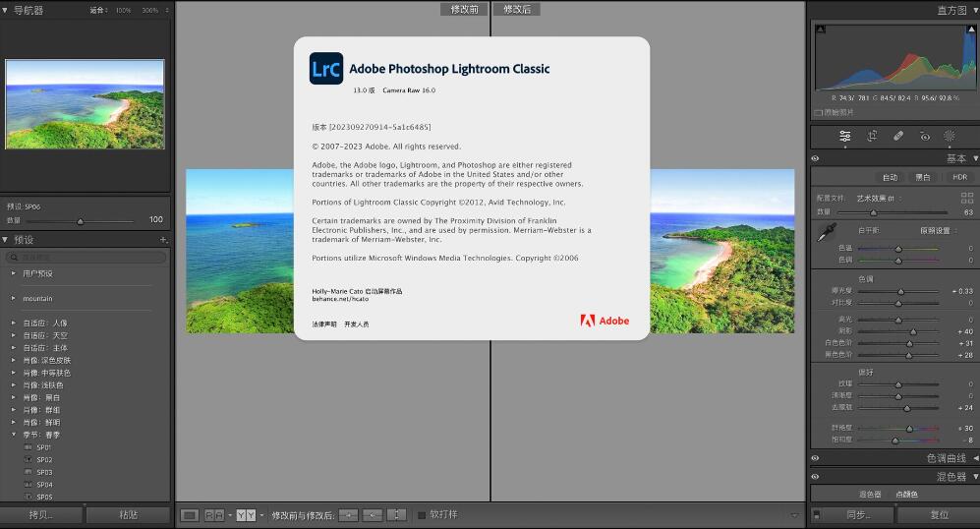
Task: Adjust the 曝光度 exposure slider
Action: pyautogui.click(x=898, y=291)
